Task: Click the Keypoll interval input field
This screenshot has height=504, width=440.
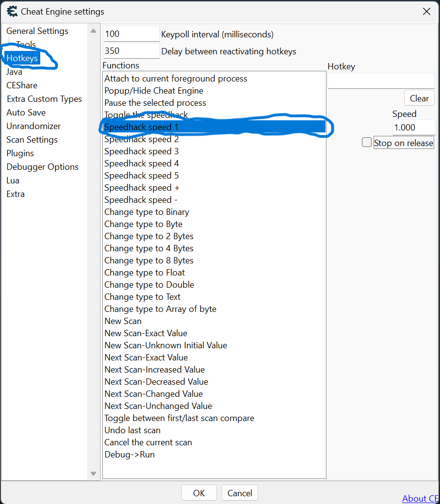Action: [131, 34]
